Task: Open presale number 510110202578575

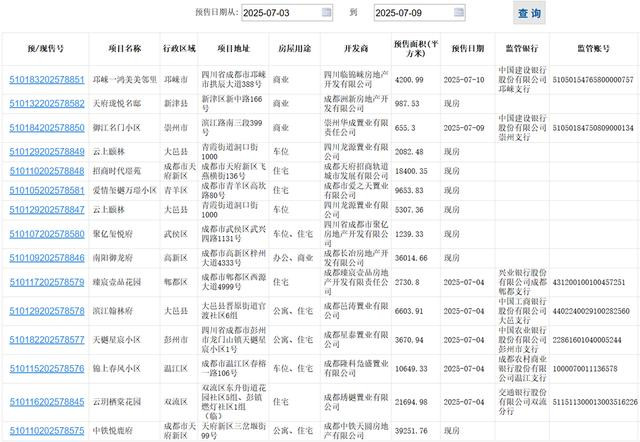Action: click(47, 431)
